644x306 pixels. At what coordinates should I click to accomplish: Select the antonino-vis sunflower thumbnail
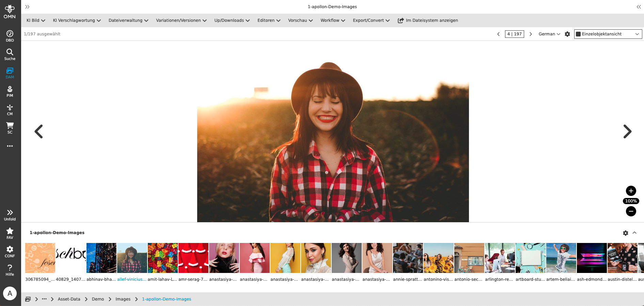439,258
